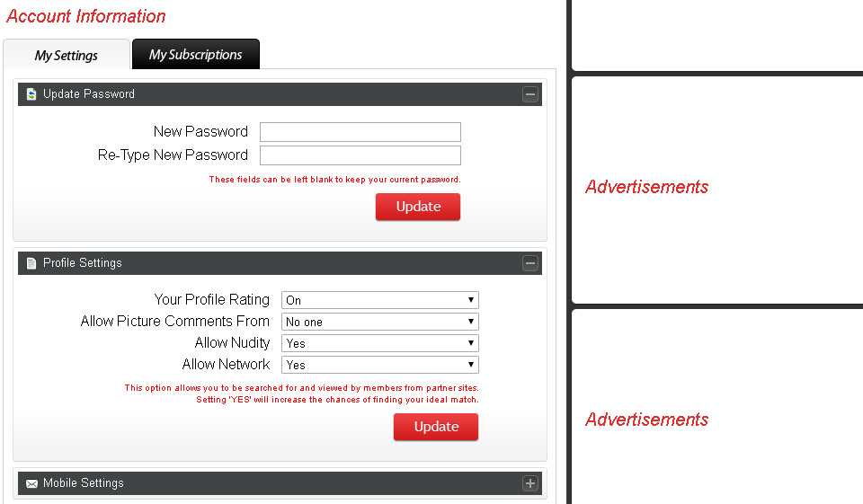Click the Update Password header title
The width and height of the screenshot is (863, 504).
89,94
